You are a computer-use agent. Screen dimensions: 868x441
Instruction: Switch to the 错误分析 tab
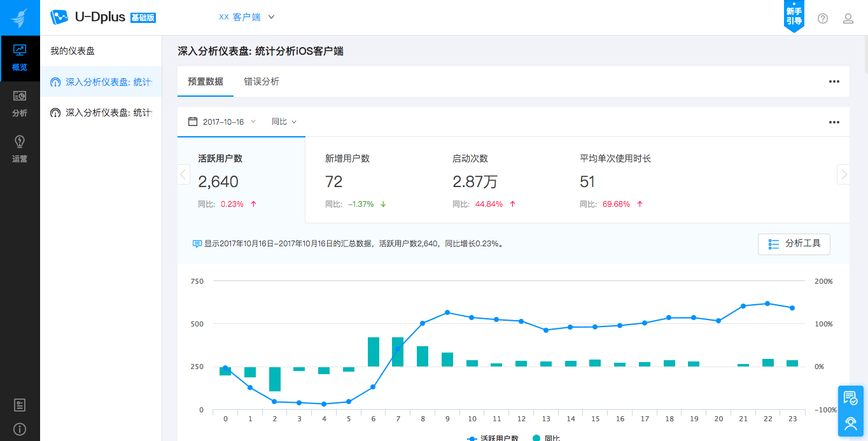[261, 81]
